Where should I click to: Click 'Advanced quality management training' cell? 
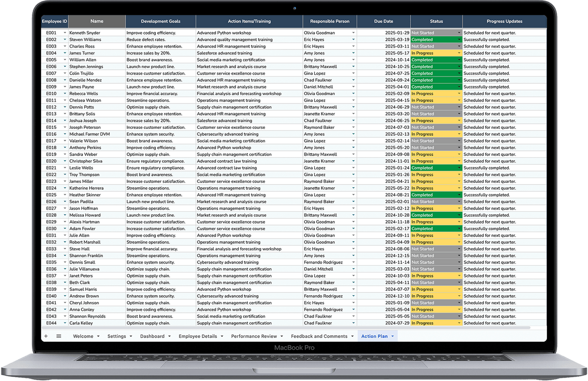click(x=249, y=40)
